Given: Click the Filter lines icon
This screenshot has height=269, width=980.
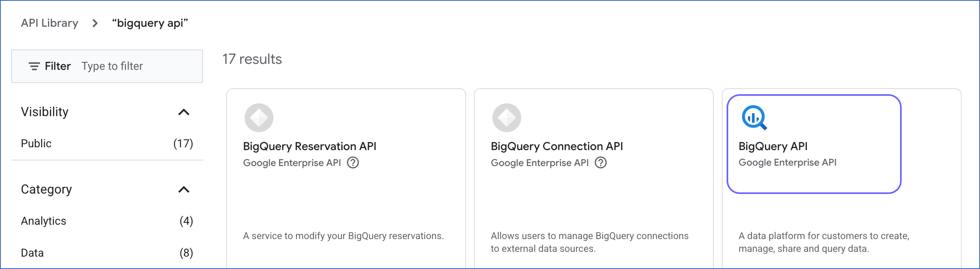Looking at the screenshot, I should point(34,66).
